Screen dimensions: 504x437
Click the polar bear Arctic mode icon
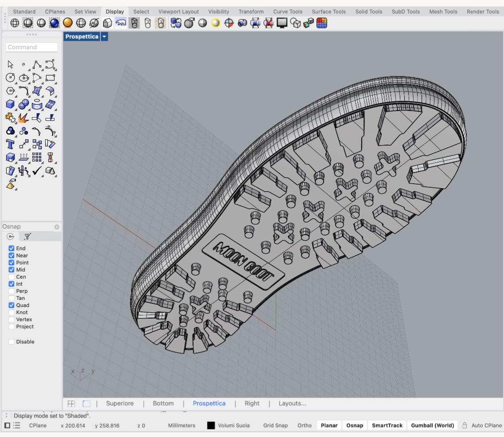click(121, 23)
